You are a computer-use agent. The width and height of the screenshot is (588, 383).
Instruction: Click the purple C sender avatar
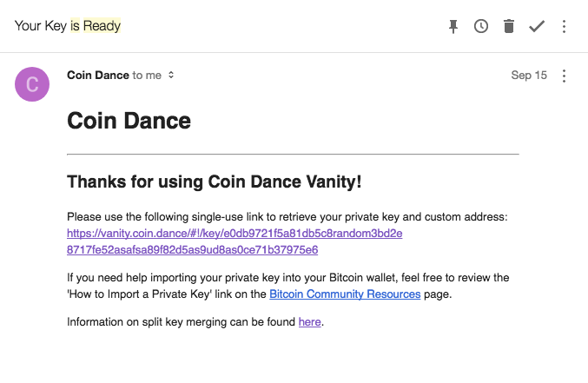pyautogui.click(x=32, y=84)
